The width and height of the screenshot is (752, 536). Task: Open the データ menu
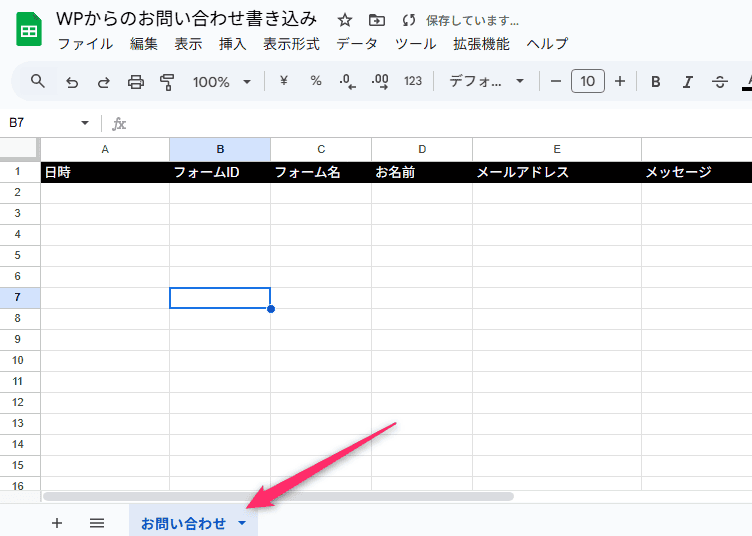pyautogui.click(x=357, y=44)
